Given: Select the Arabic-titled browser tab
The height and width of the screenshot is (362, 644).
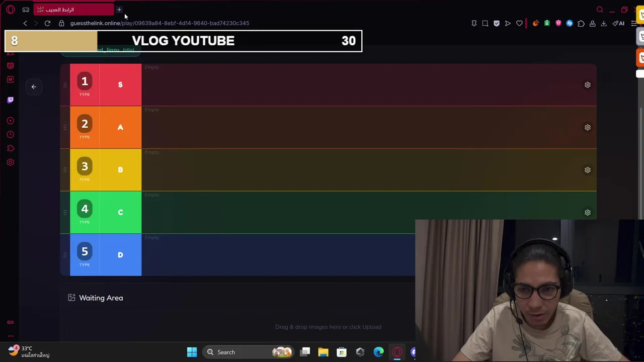Looking at the screenshot, I should pyautogui.click(x=74, y=10).
